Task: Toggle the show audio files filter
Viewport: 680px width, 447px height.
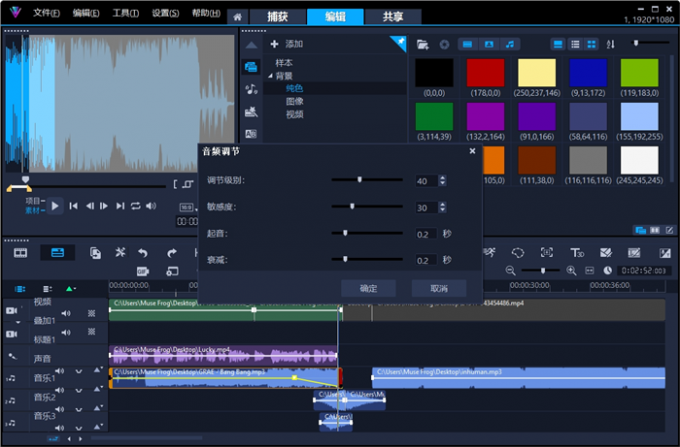Action: point(510,44)
